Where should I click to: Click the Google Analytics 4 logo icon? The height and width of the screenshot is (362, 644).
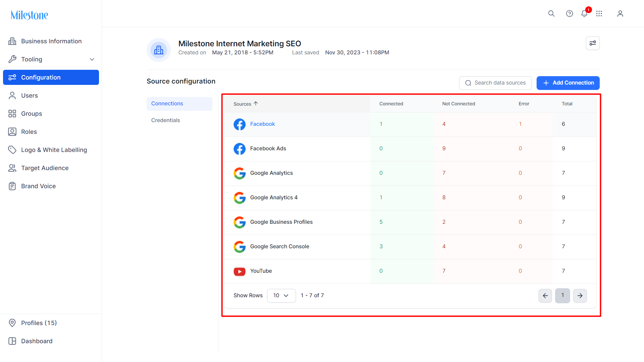240,198
